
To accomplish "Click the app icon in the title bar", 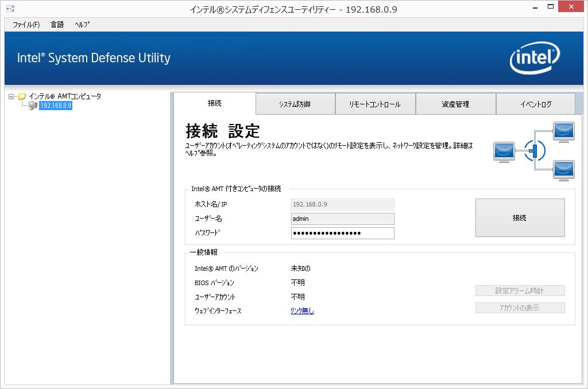I will click(x=10, y=8).
